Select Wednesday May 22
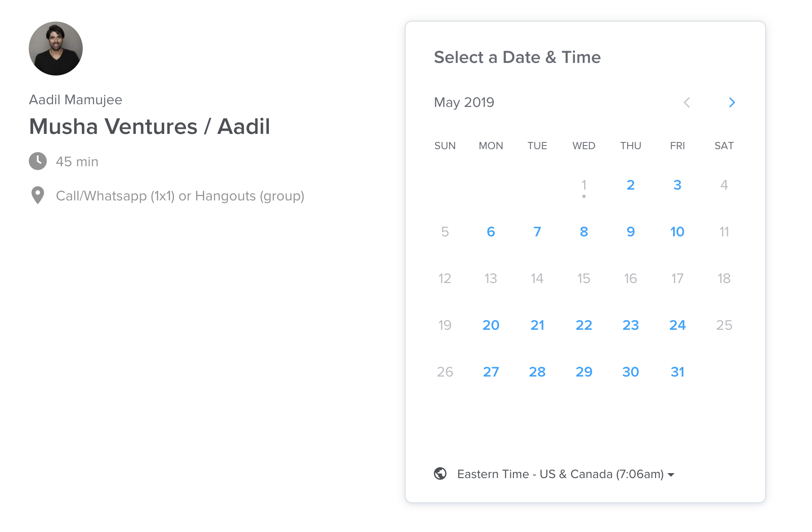The width and height of the screenshot is (812, 532). tap(584, 325)
